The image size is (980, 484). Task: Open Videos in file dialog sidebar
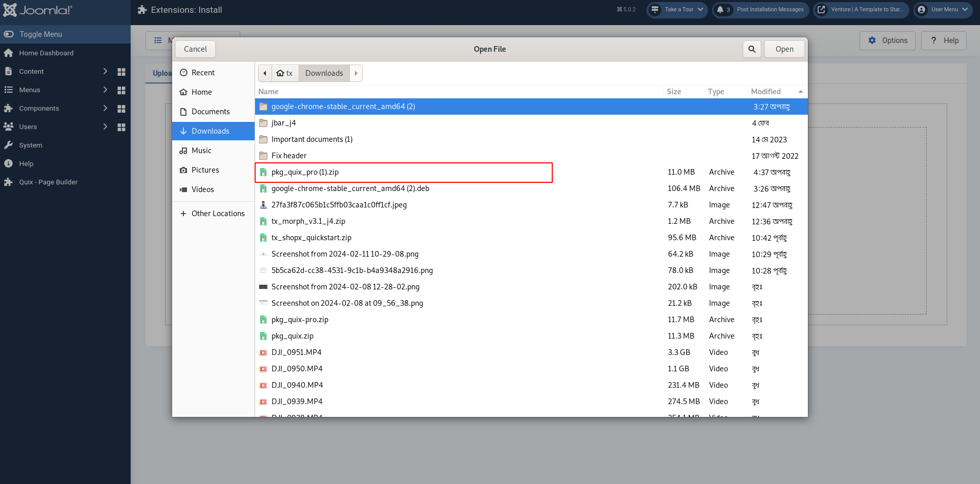click(x=213, y=190)
